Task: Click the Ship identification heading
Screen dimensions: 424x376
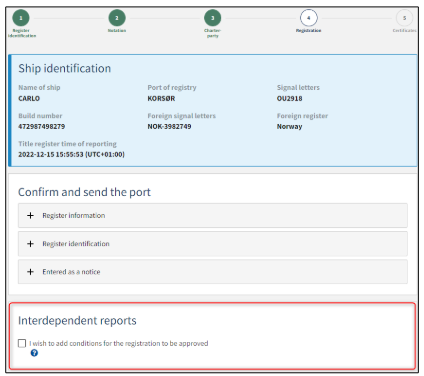Action: (65, 68)
